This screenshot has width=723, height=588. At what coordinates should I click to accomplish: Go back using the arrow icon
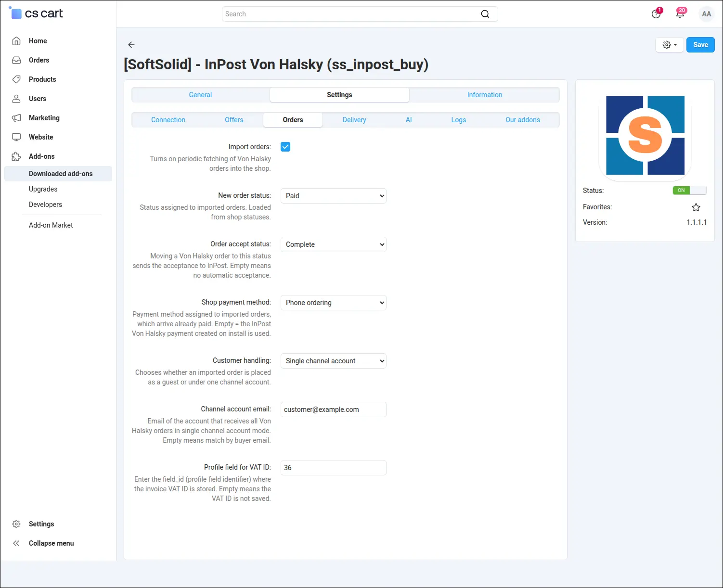click(131, 45)
